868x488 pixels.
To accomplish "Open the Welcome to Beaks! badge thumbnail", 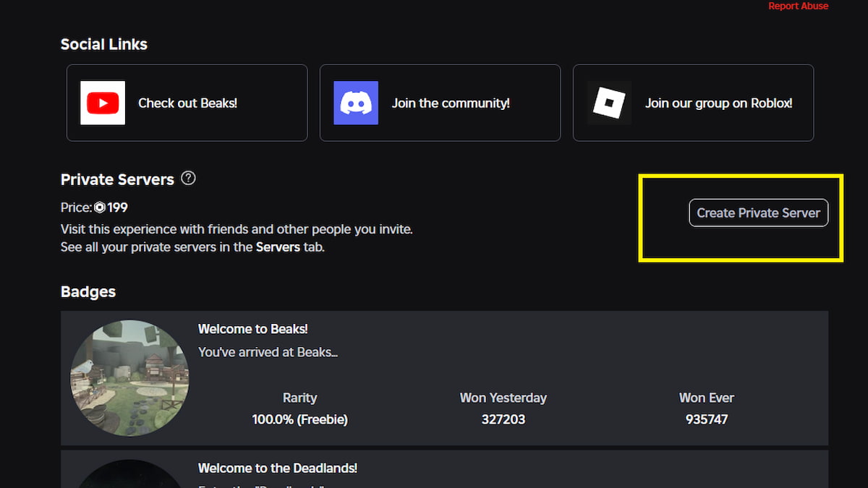I will [129, 379].
